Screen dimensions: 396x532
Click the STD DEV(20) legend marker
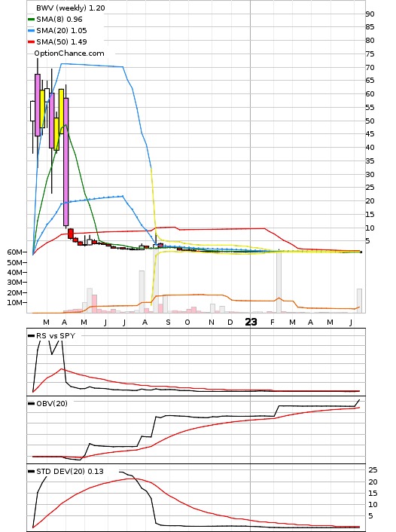coord(31,472)
